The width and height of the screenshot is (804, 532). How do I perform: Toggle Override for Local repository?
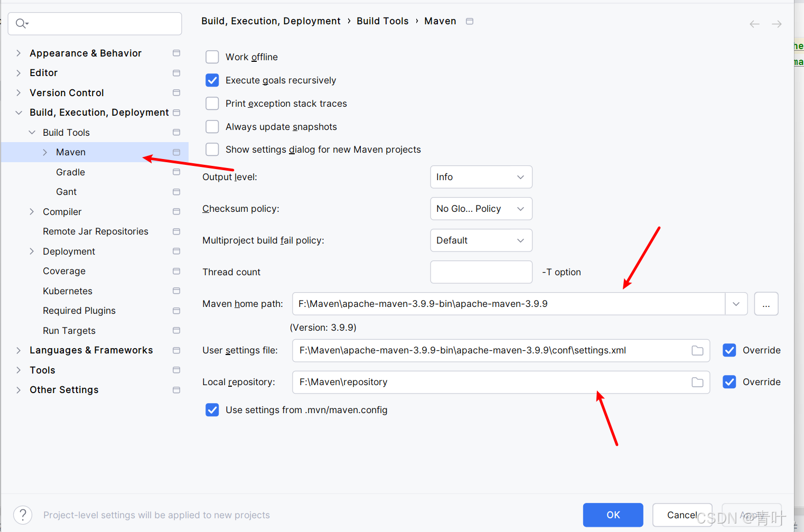point(730,382)
